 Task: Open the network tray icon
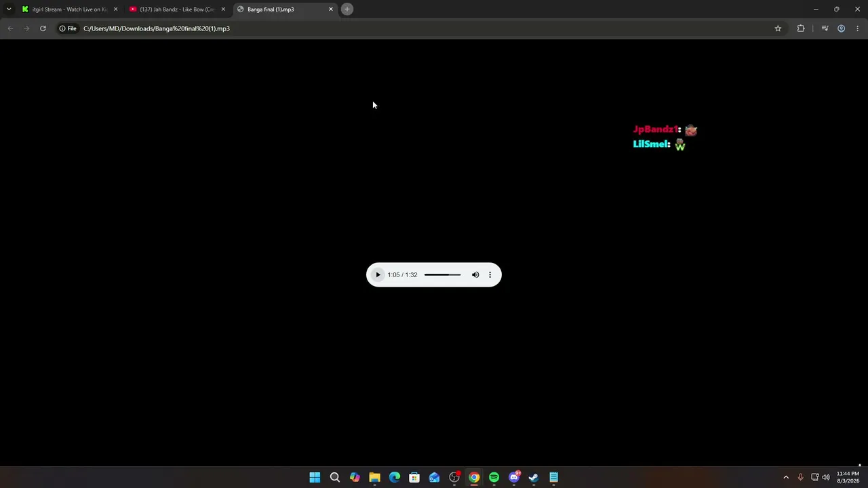click(814, 477)
